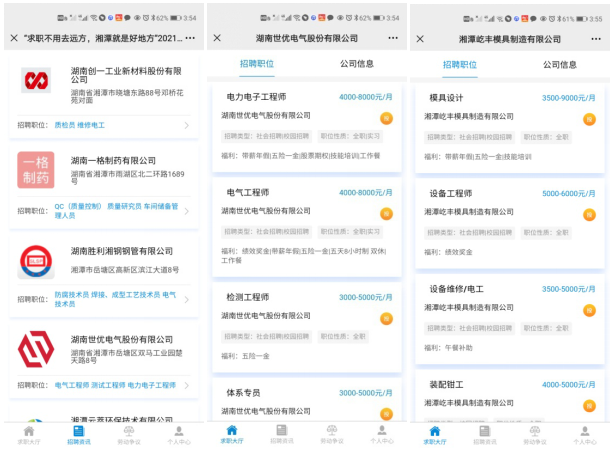The width and height of the screenshot is (614, 453).
Task: Switch to 公司信息 tab in 世优电气 screen
Action: [x=357, y=64]
